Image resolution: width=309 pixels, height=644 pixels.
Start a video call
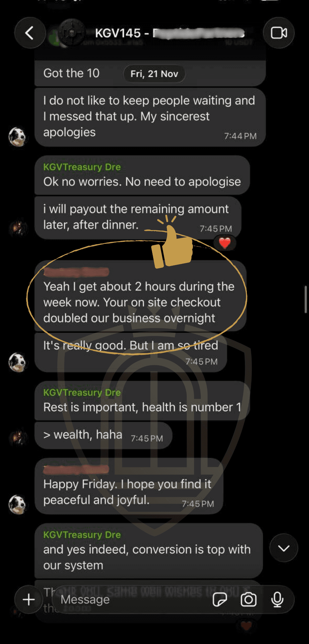click(x=279, y=33)
